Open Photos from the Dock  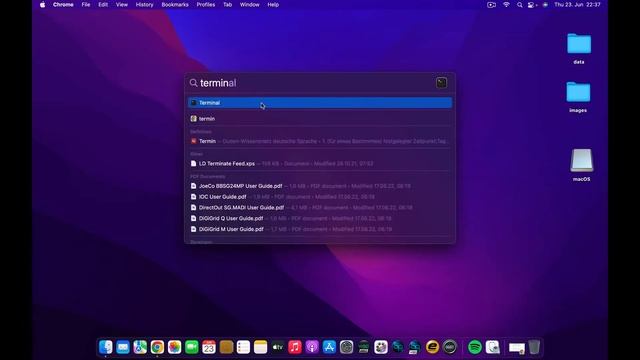[x=174, y=347]
